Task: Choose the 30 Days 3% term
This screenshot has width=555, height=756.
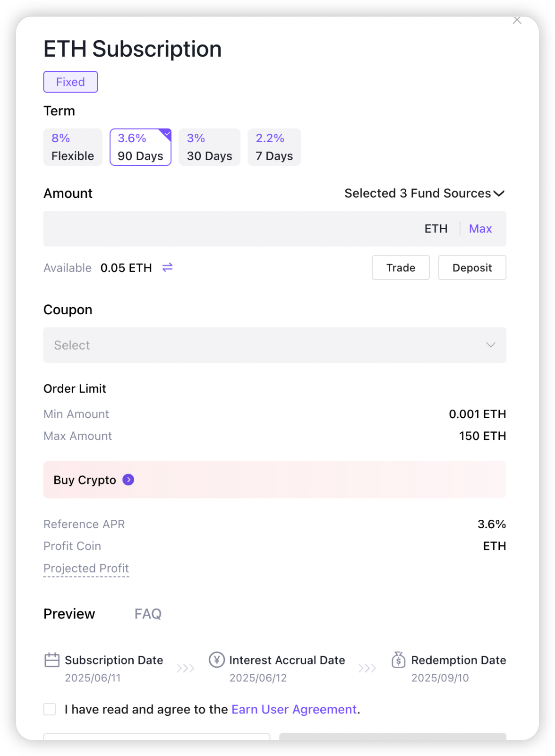Action: (x=209, y=147)
